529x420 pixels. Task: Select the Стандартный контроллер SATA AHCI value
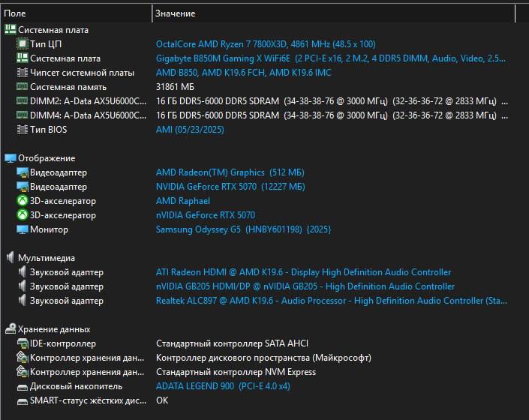[232, 343]
